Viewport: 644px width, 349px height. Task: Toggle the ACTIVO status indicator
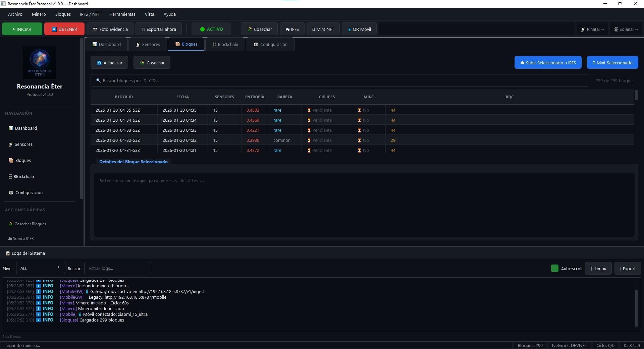[211, 29]
